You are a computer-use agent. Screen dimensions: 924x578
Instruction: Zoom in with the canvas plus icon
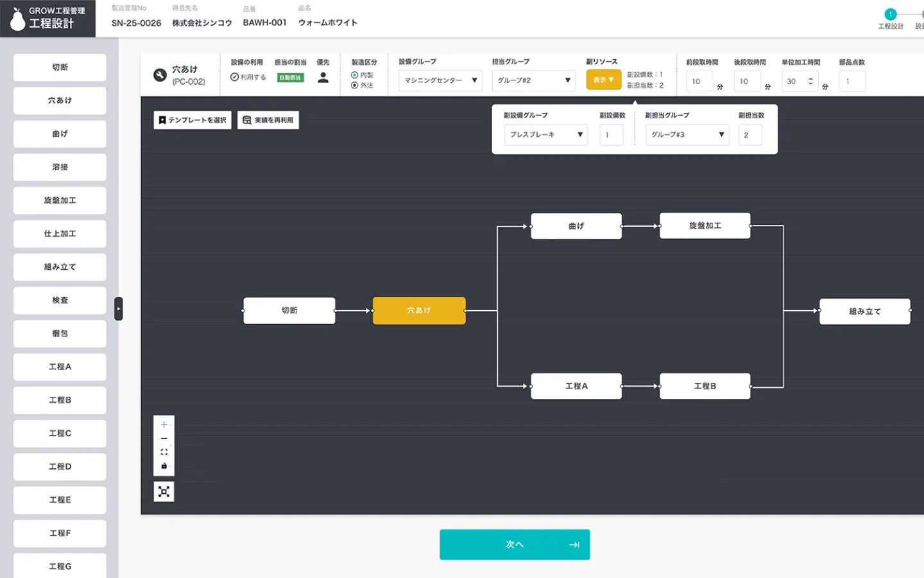(x=164, y=425)
